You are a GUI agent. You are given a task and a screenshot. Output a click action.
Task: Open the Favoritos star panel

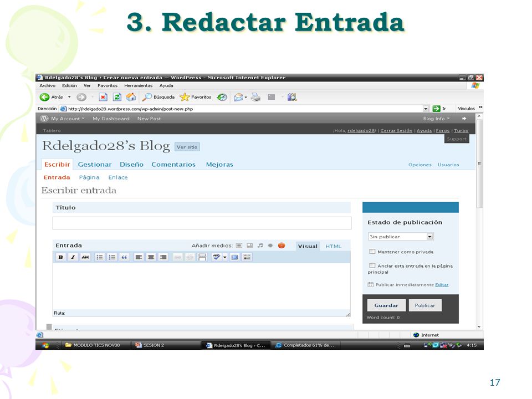tap(196, 97)
